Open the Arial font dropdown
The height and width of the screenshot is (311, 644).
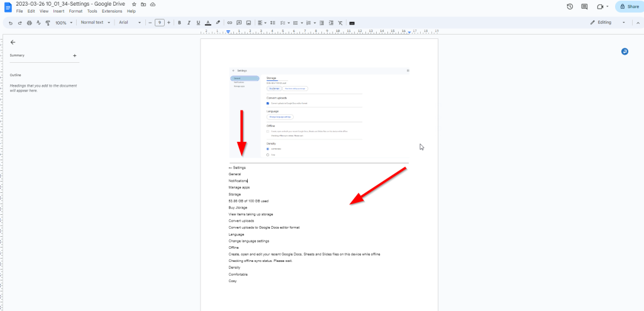(130, 23)
